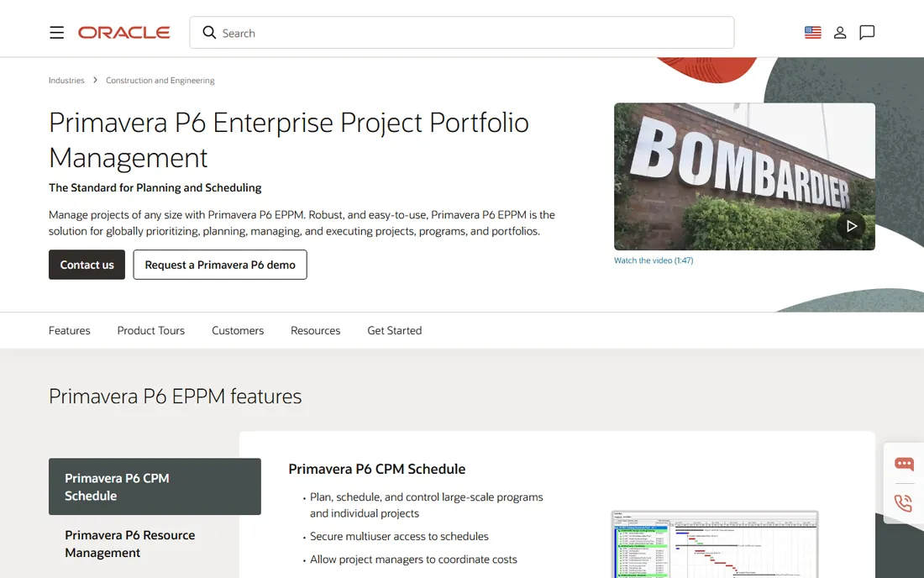Open the Bombardier video thumbnail
This screenshot has width=924, height=578.
pyautogui.click(x=744, y=176)
